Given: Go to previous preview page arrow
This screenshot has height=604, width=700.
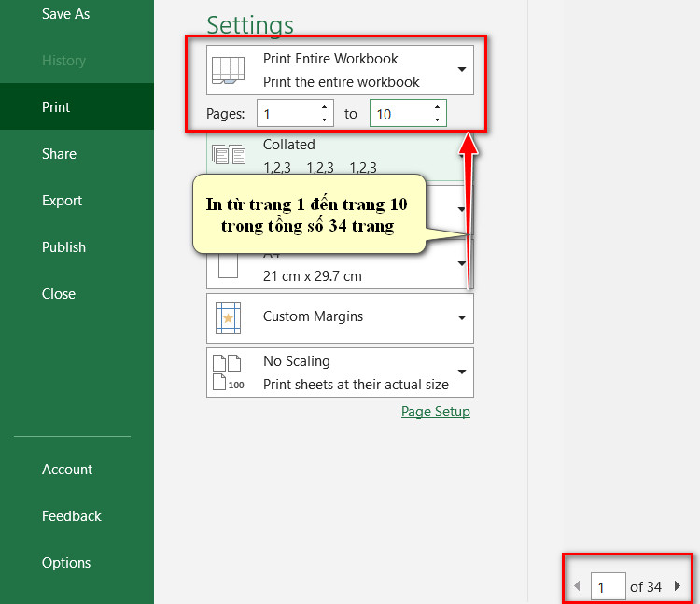Looking at the screenshot, I should click(577, 585).
